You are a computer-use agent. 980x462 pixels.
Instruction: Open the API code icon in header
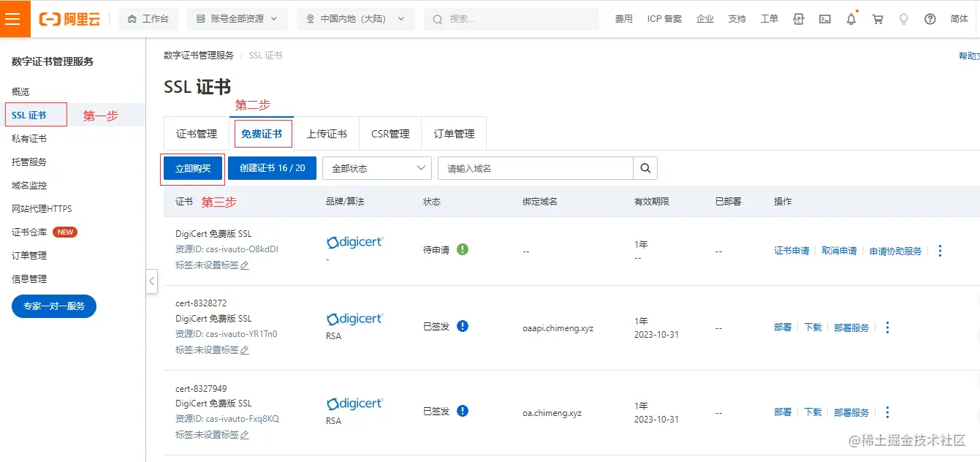coord(799,19)
